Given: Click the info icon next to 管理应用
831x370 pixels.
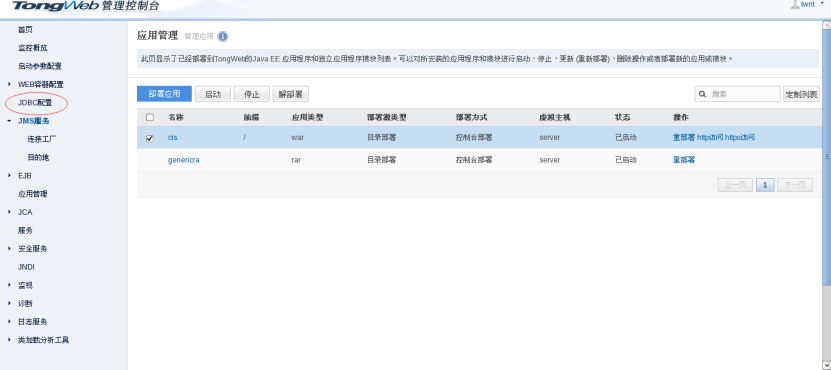Looking at the screenshot, I should click(223, 37).
